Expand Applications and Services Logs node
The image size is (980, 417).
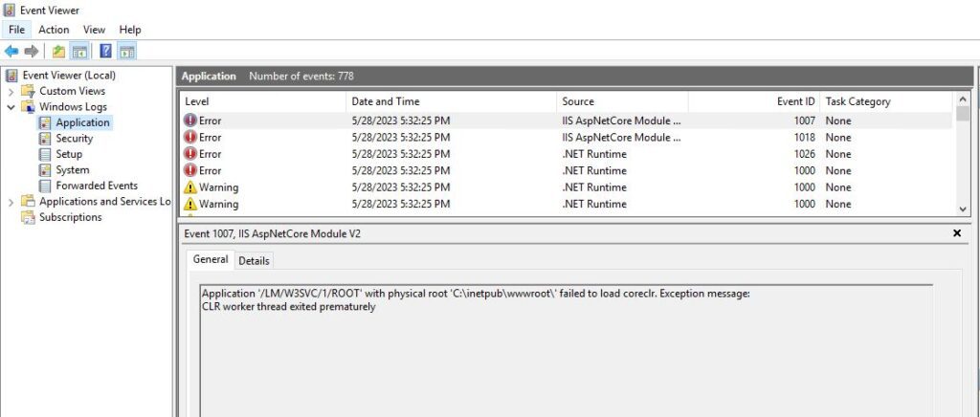click(x=11, y=202)
